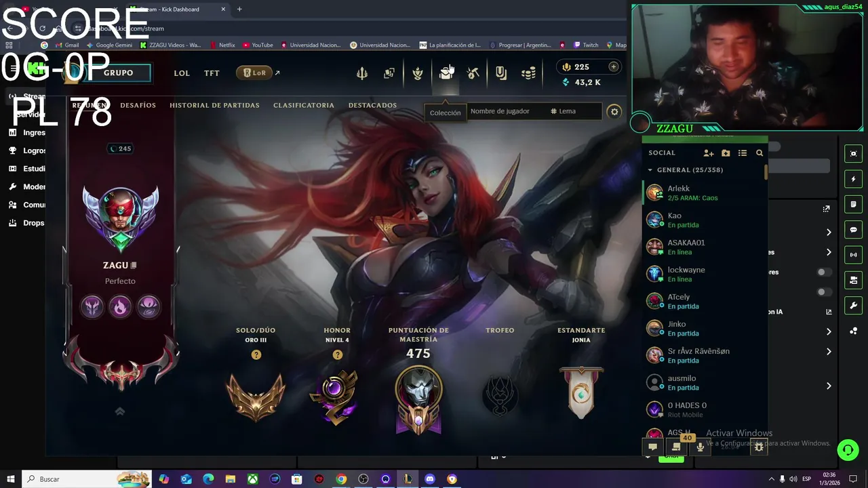The image size is (868, 488).
Task: Click the Kick dashboard broadcast signal icon
Action: [853, 255]
